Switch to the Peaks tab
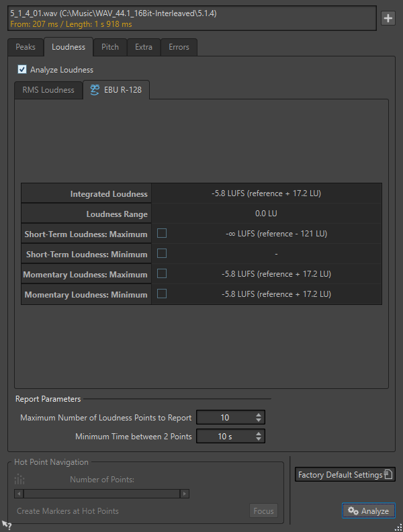The width and height of the screenshot is (403, 532). [x=26, y=47]
